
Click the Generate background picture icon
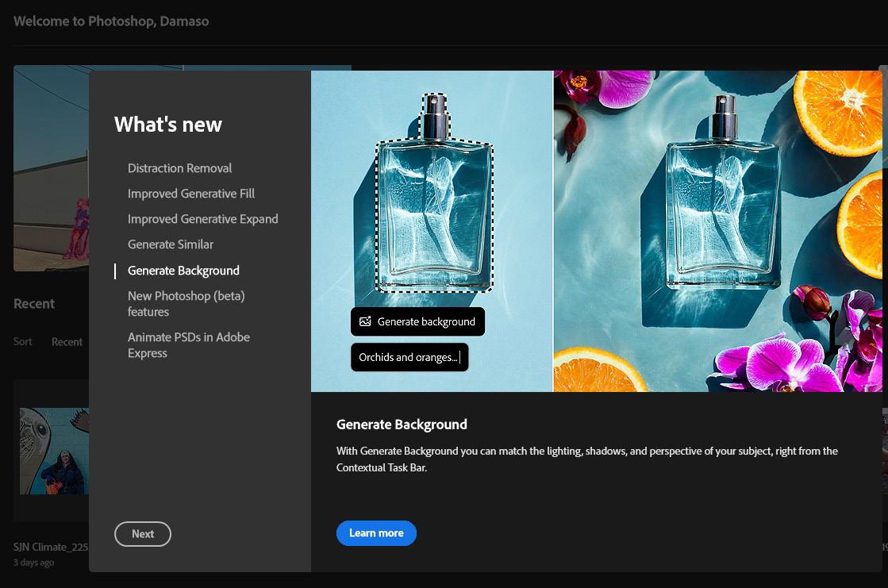(x=365, y=321)
